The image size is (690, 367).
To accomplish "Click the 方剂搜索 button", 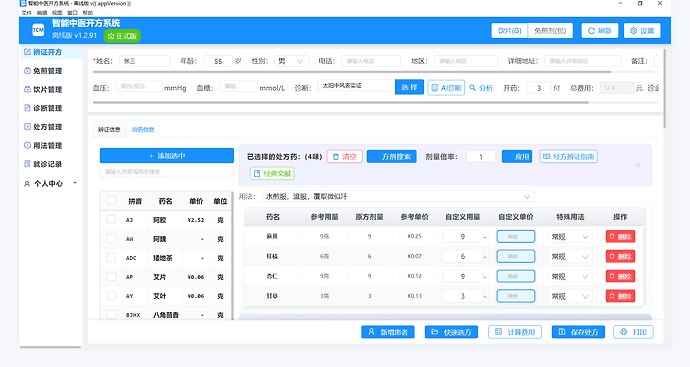I will (x=392, y=156).
